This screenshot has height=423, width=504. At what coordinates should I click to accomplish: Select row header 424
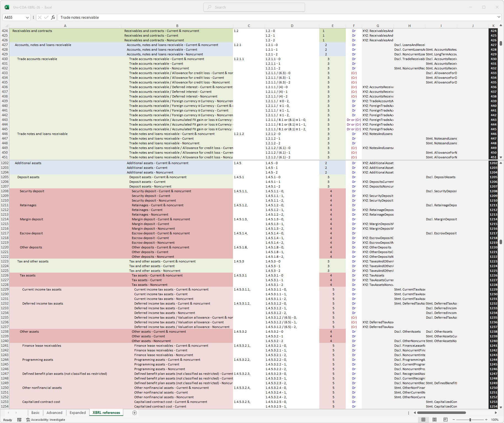5,31
